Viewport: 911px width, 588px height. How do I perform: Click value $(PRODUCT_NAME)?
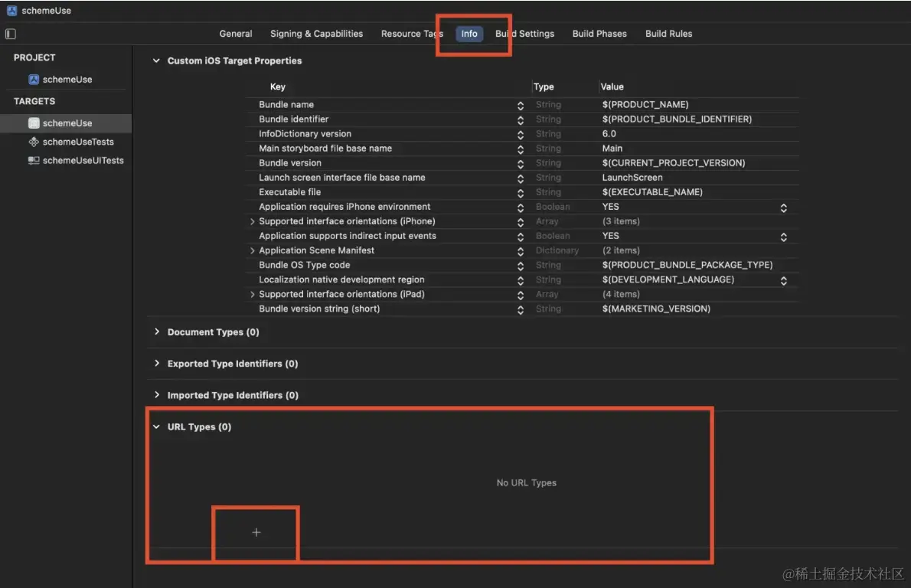point(645,105)
